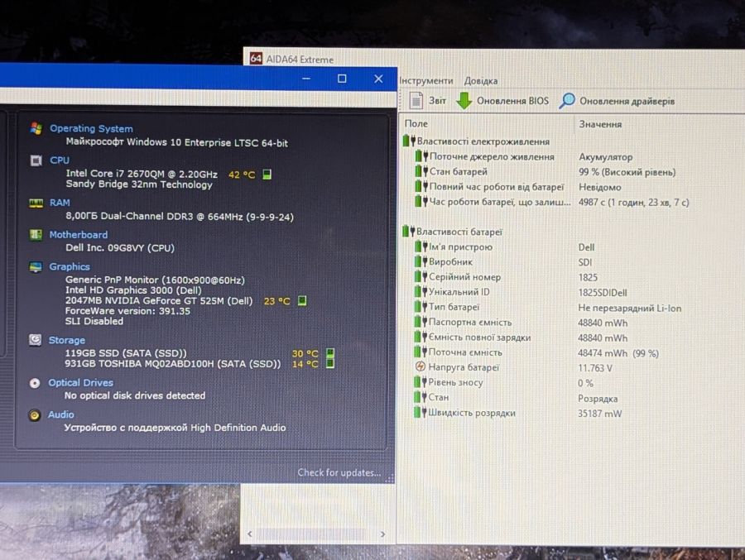Close the system info window

tap(378, 79)
